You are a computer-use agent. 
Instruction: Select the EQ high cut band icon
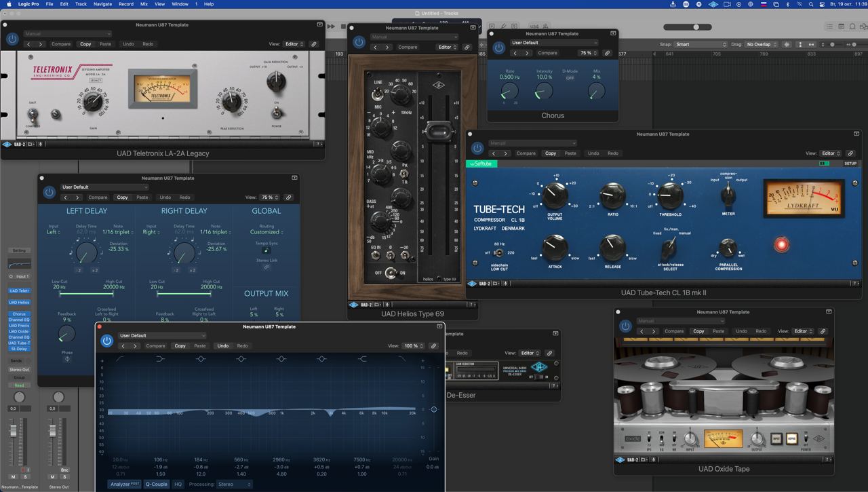402,359
